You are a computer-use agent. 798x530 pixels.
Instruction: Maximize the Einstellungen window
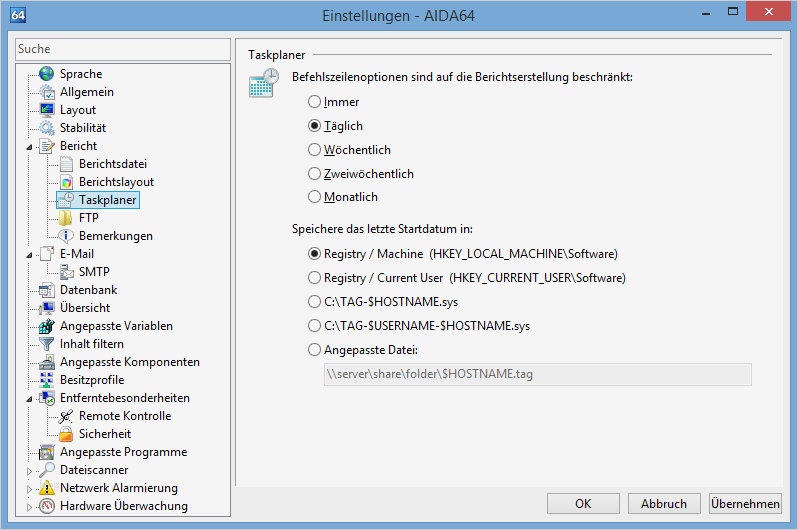(733, 12)
